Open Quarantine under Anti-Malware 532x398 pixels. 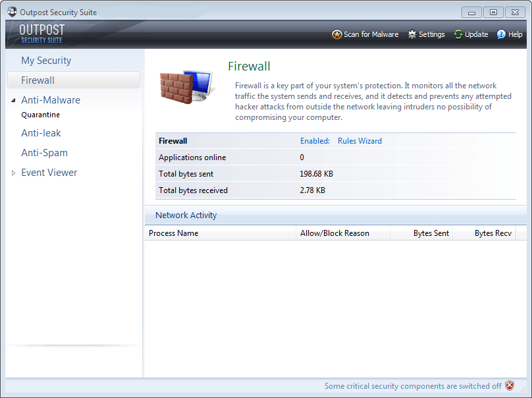pyautogui.click(x=40, y=115)
